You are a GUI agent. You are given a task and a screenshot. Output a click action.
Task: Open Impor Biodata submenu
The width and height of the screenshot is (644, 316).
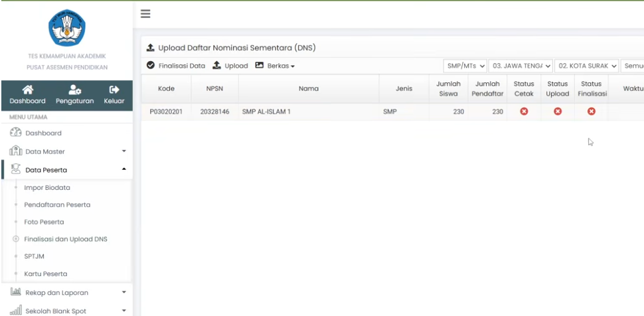pyautogui.click(x=47, y=188)
